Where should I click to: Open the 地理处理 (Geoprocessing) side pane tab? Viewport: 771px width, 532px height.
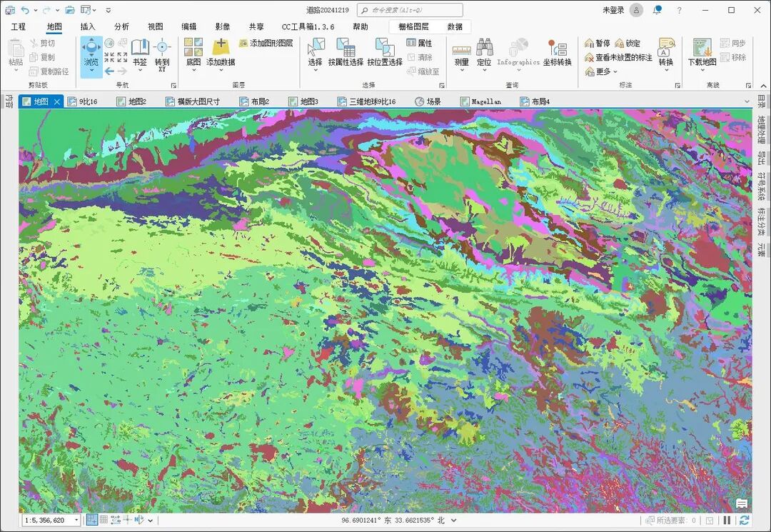pos(761,130)
